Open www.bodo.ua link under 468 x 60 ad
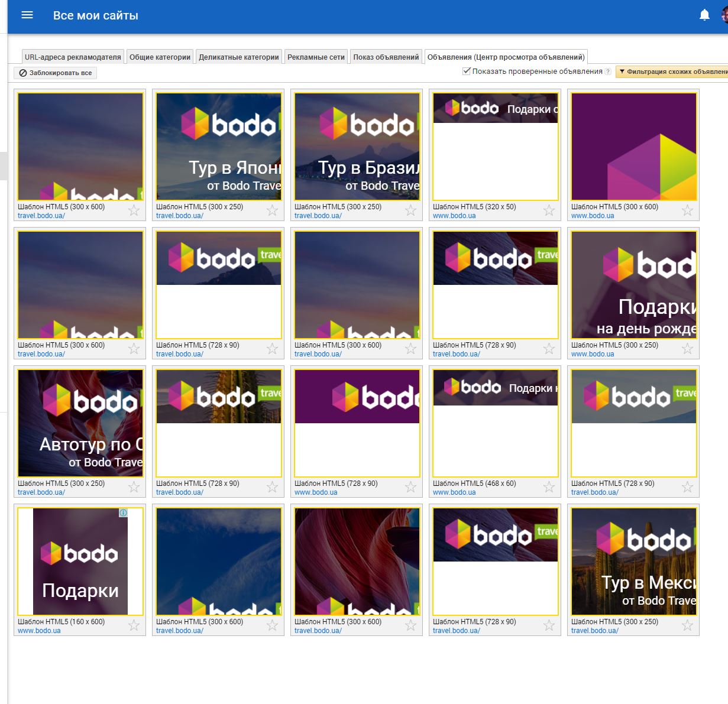Image resolution: width=728 pixels, height=704 pixels. [x=454, y=492]
